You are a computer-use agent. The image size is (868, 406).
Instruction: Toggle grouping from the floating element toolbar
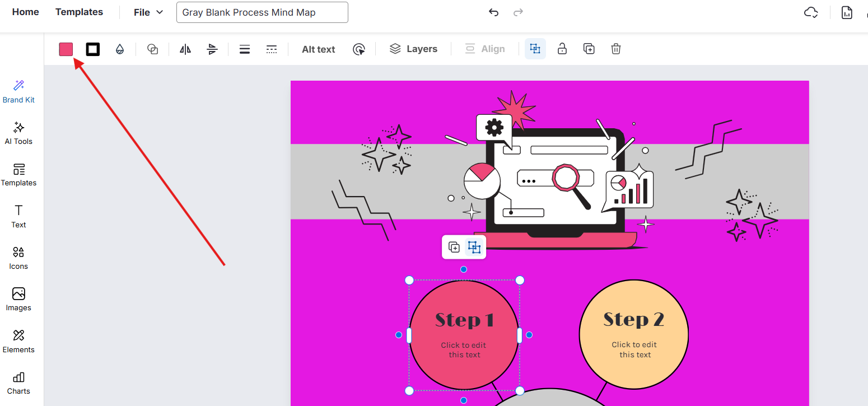tap(474, 247)
